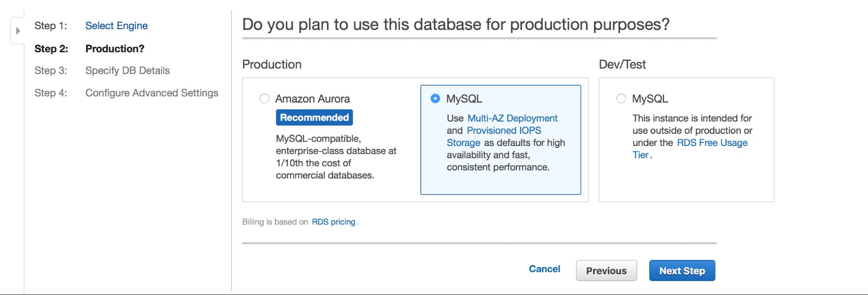868x295 pixels.
Task: Open the RDS Free Usage Tier link
Action: (690, 149)
